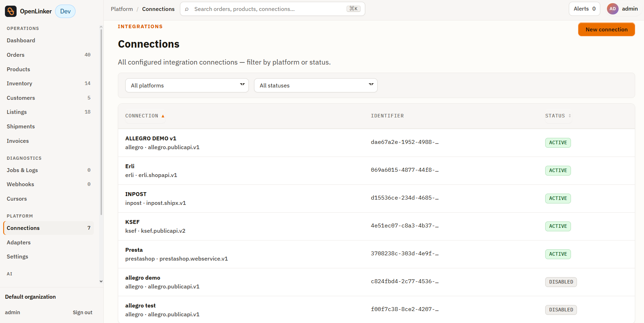Click the admin username in header
644x323 pixels.
point(630,9)
